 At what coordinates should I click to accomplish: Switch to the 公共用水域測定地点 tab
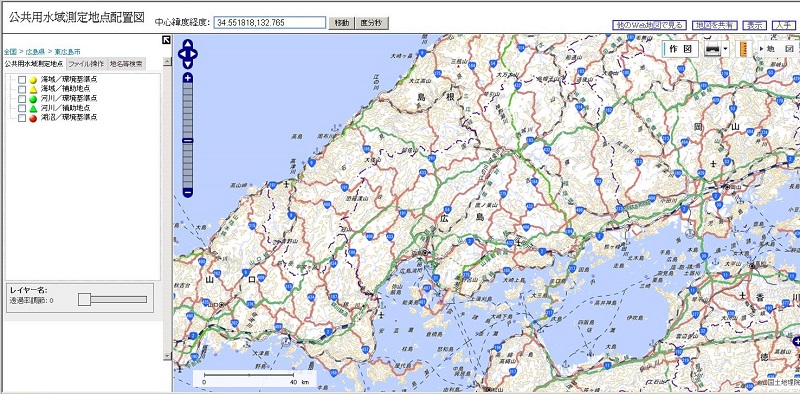(x=34, y=64)
